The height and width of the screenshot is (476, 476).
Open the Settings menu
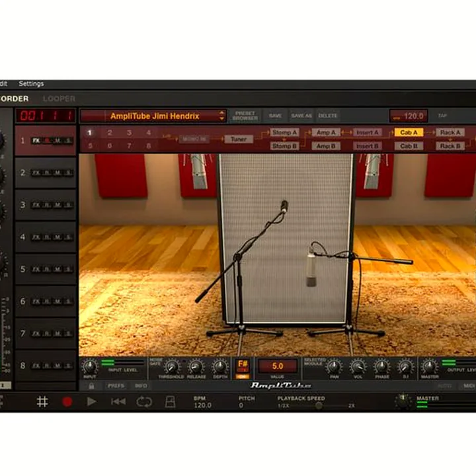(31, 84)
